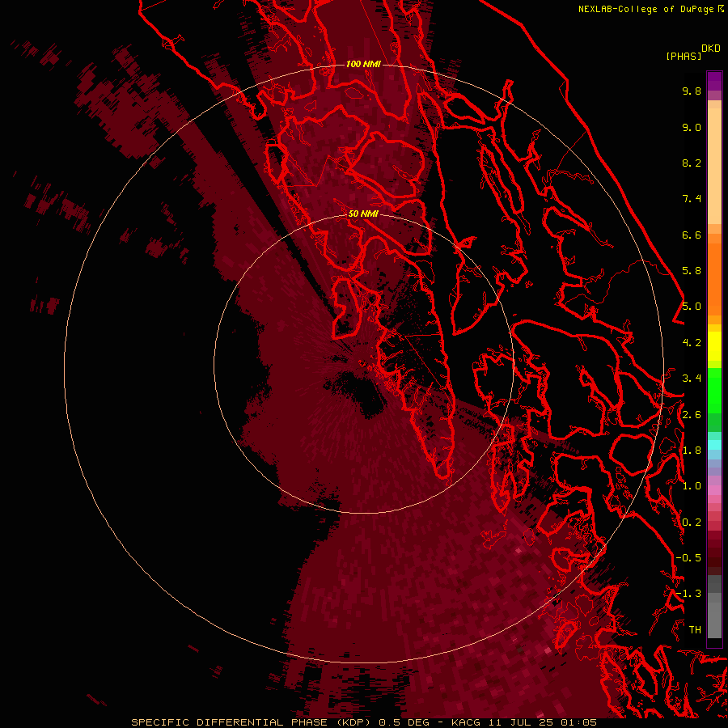The width and height of the screenshot is (728, 728).
Task: Click the -1.3 value on the color scale
Action: pos(688,594)
